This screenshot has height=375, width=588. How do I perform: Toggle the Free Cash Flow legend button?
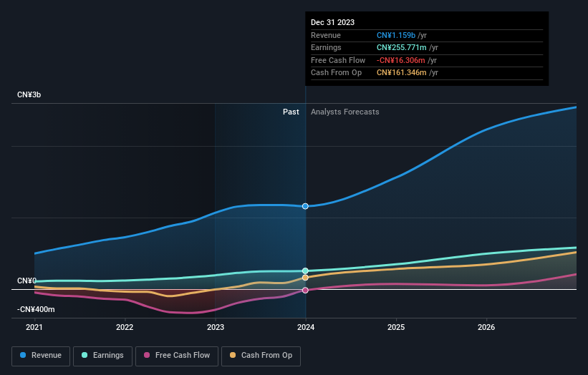point(177,356)
